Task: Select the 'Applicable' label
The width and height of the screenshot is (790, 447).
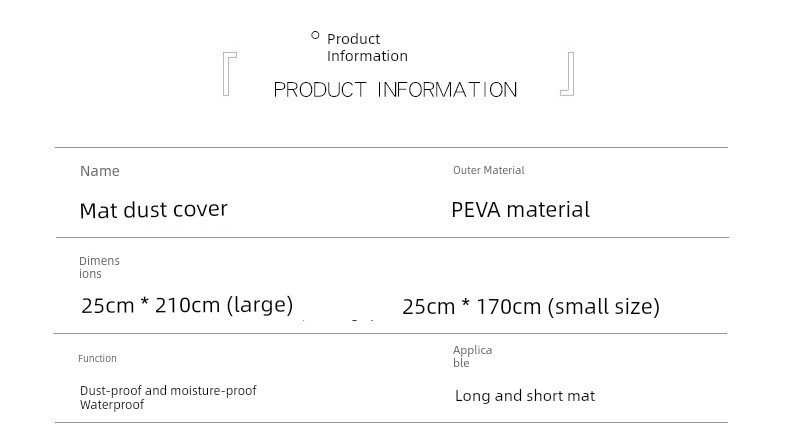Action: coord(473,356)
